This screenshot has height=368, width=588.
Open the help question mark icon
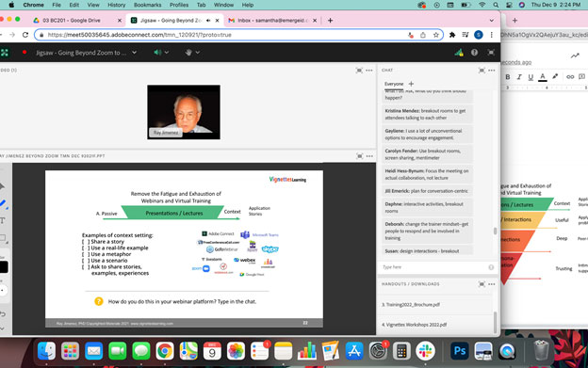pyautogui.click(x=474, y=53)
